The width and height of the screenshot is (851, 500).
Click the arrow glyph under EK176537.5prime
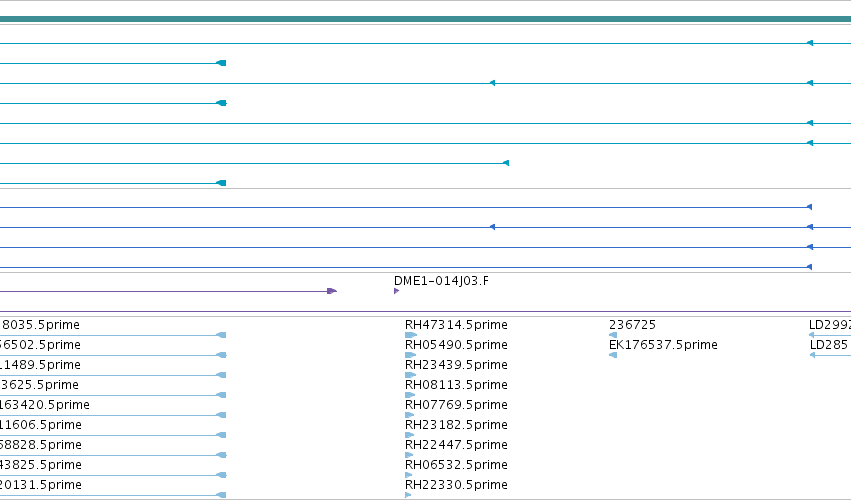click(613, 355)
